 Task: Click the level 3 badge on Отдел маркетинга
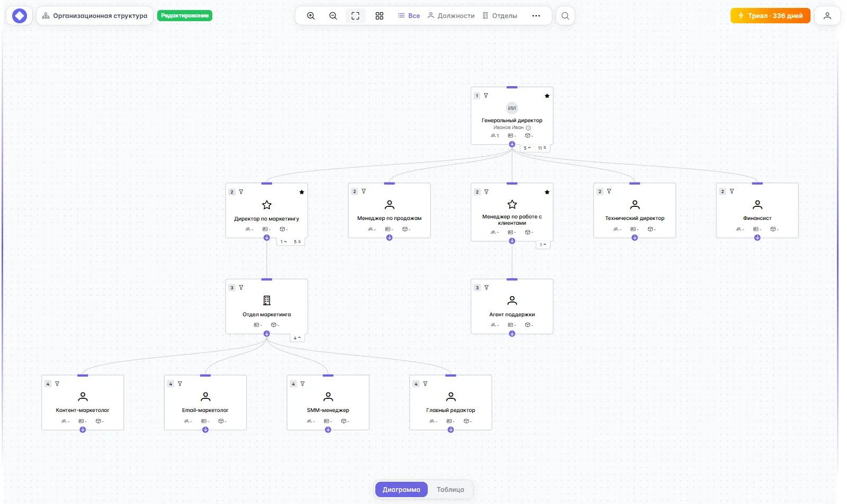[232, 288]
